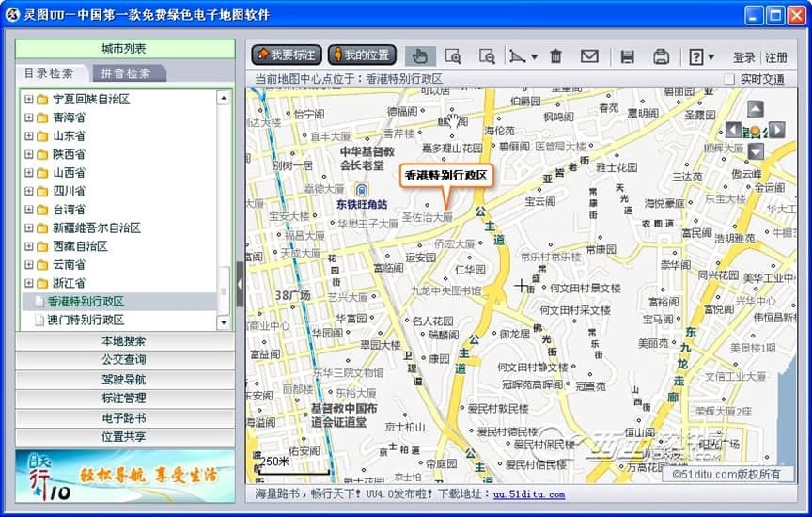Click the trash clear icon

point(556,56)
